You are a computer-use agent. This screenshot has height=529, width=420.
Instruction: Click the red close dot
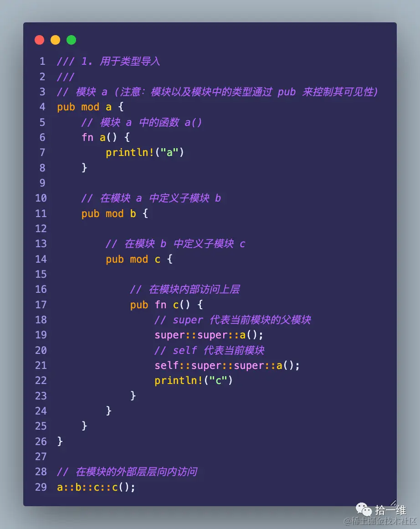coord(40,40)
